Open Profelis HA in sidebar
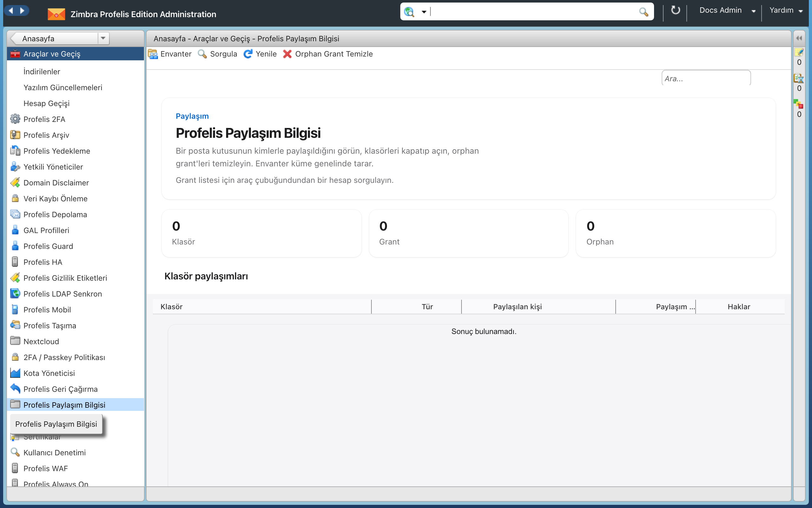Image resolution: width=812 pixels, height=508 pixels. click(x=43, y=262)
